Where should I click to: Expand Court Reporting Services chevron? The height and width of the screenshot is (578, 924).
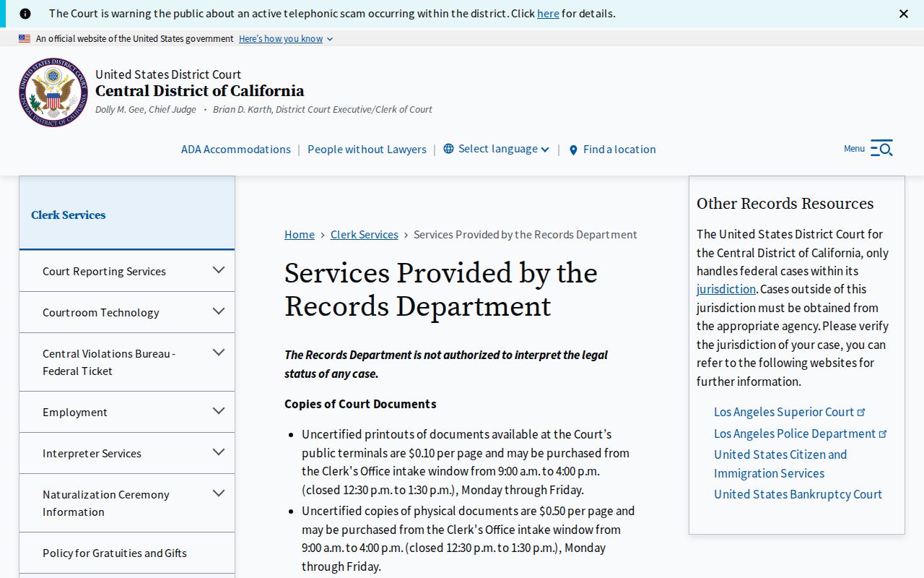[x=219, y=270]
